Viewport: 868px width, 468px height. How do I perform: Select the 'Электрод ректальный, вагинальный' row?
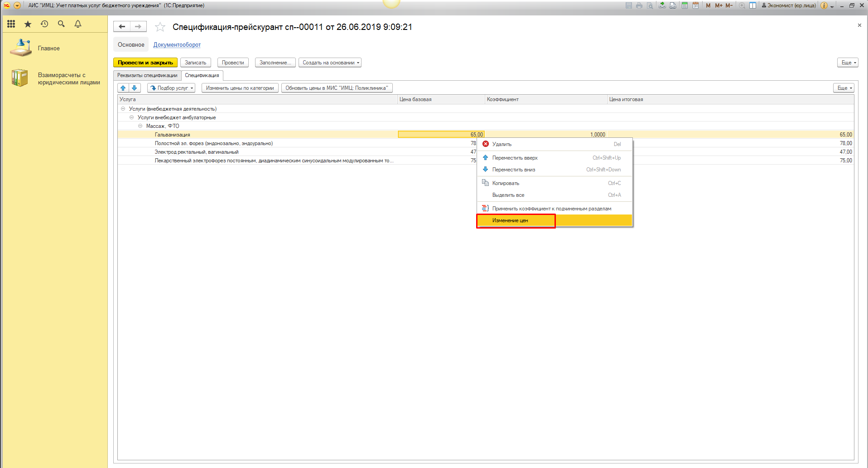click(x=197, y=152)
